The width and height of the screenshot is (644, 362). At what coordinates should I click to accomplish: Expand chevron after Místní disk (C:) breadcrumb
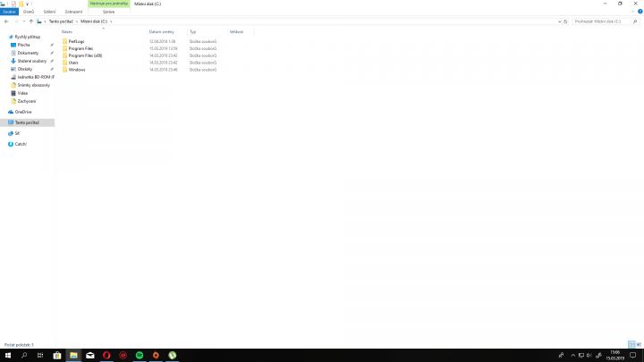[x=111, y=21]
